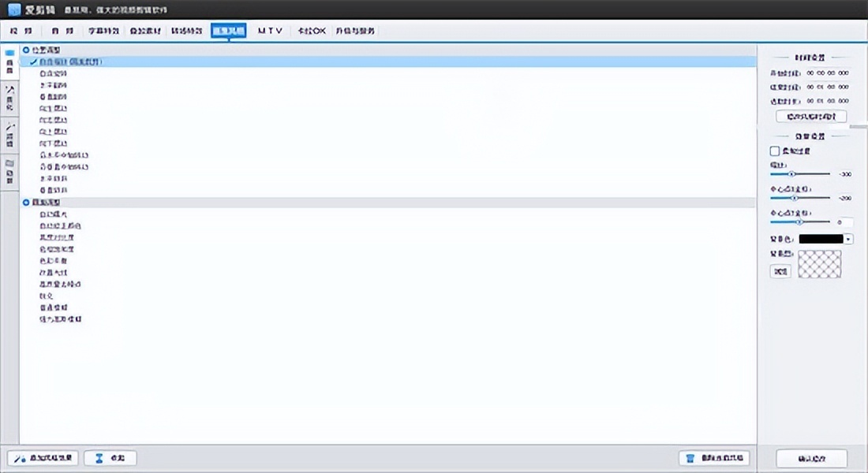
Task: Click the black 背景色 color swatch
Action: pyautogui.click(x=821, y=239)
